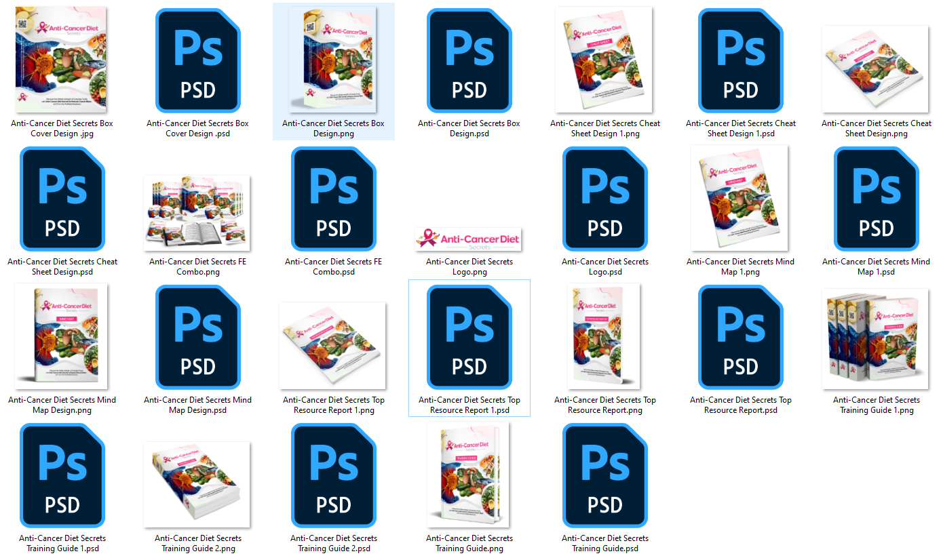Select Top Resource Report 1.psd icon

(x=469, y=338)
